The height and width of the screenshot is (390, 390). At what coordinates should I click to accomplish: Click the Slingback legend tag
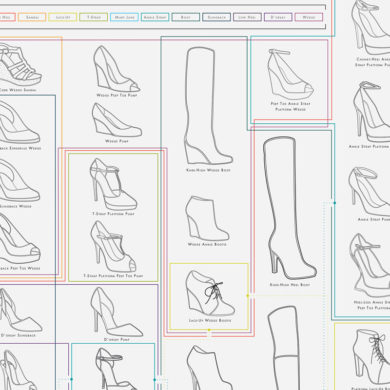[216, 17]
